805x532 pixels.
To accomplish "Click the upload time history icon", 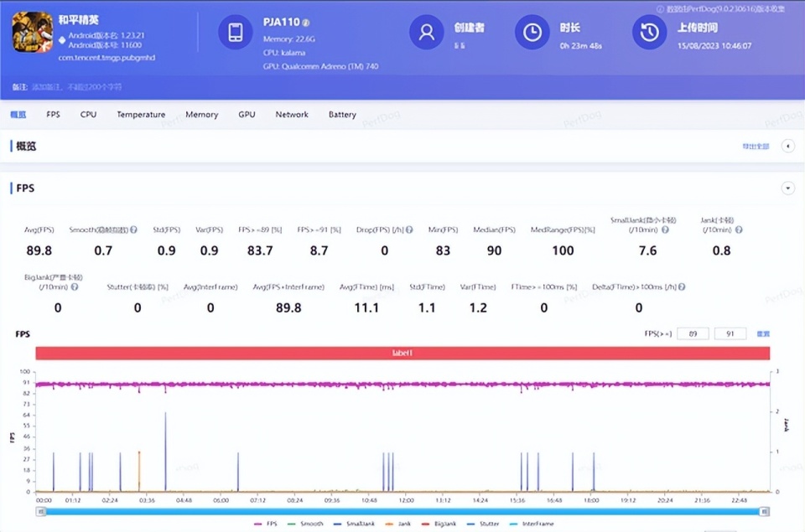I will (x=649, y=33).
